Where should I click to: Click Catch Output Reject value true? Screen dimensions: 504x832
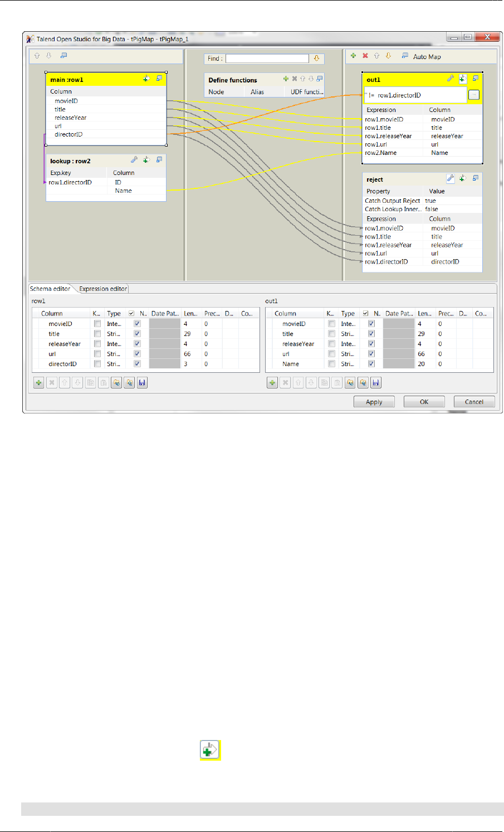tap(430, 201)
